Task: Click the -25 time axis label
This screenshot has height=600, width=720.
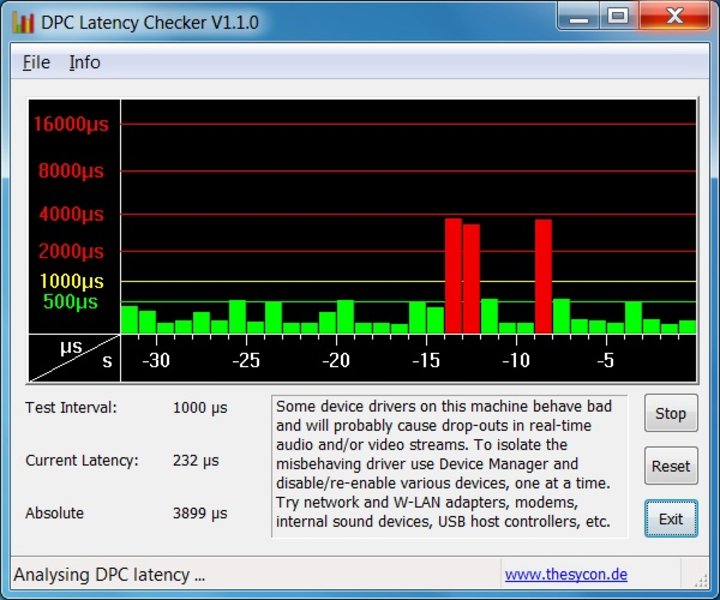Action: [x=246, y=360]
